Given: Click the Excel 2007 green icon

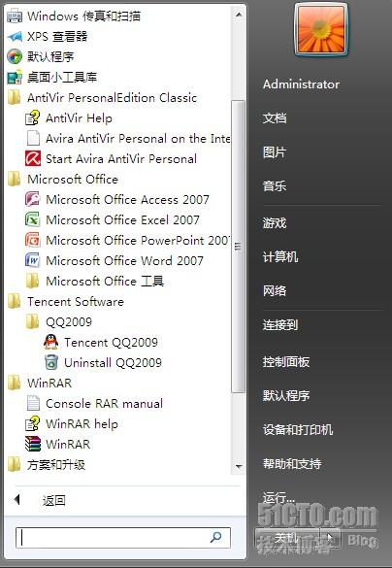Looking at the screenshot, I should point(33,219).
